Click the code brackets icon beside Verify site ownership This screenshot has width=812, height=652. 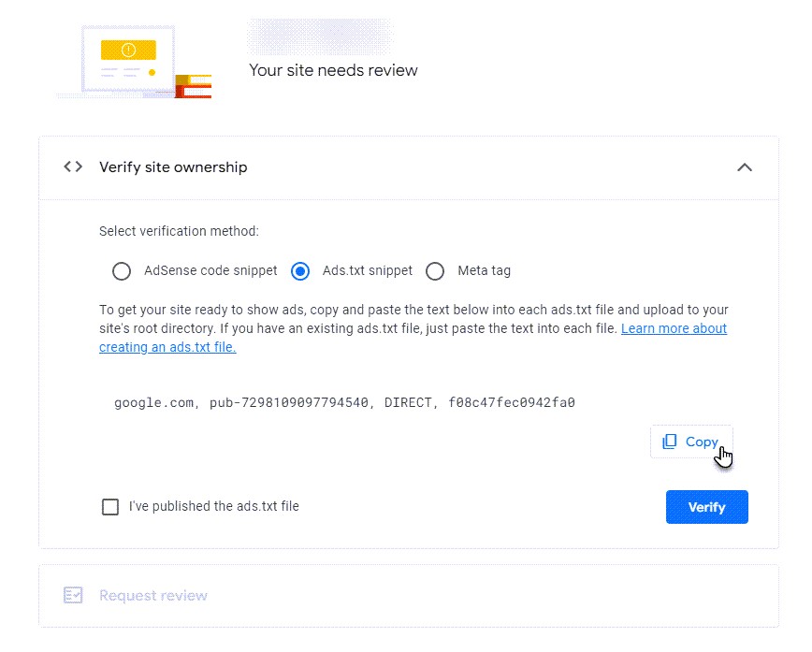pyautogui.click(x=73, y=167)
